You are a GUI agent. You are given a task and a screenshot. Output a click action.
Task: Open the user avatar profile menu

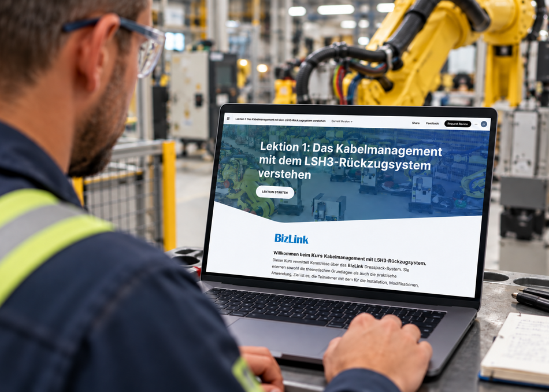pyautogui.click(x=484, y=124)
